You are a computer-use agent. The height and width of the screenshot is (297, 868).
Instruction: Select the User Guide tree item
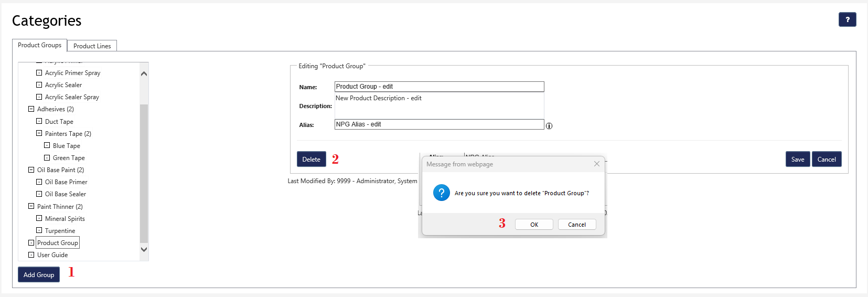pos(52,255)
